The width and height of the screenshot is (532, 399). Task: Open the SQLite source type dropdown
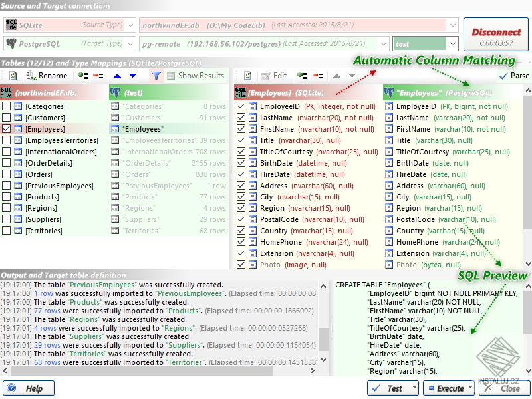[x=130, y=25]
